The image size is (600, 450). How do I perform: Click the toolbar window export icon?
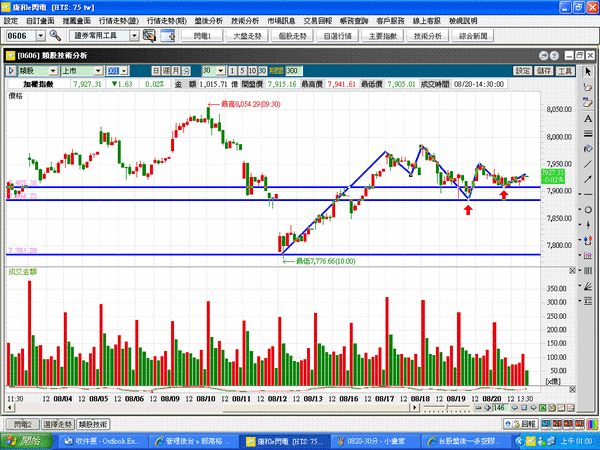tap(168, 36)
